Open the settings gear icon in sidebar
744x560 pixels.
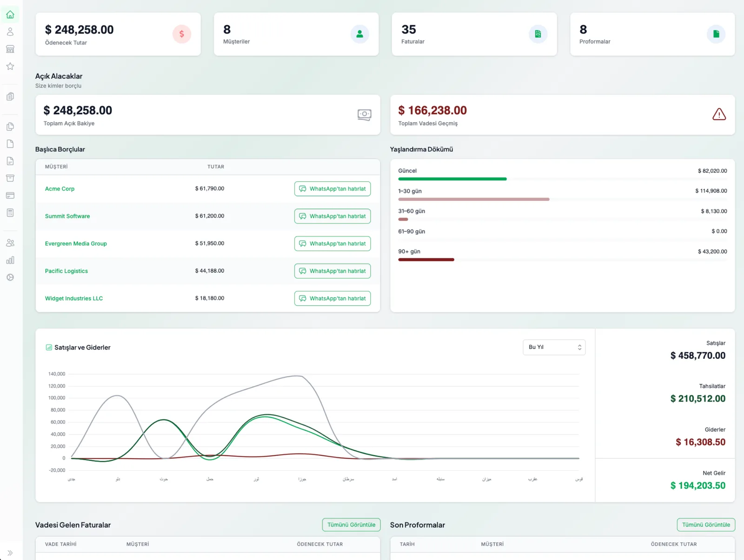(10, 277)
